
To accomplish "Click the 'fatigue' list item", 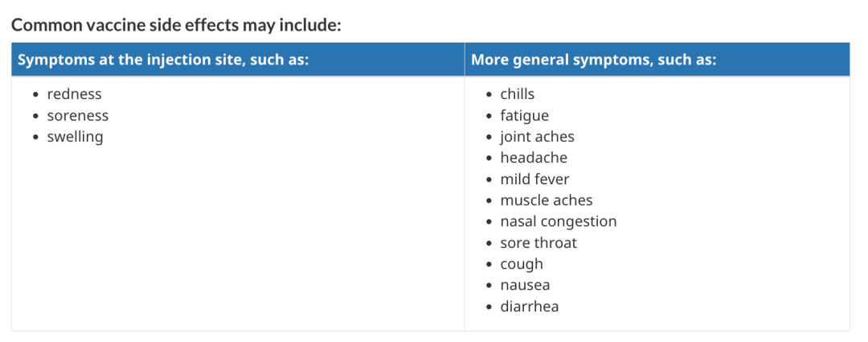I will pos(525,116).
